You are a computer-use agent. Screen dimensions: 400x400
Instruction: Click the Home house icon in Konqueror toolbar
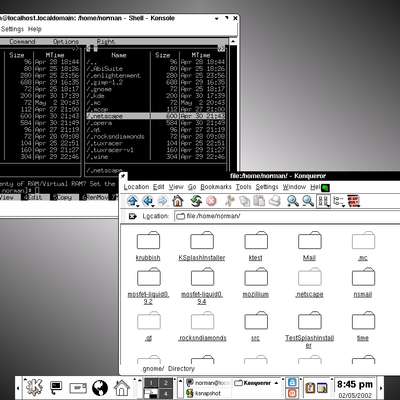click(x=178, y=201)
